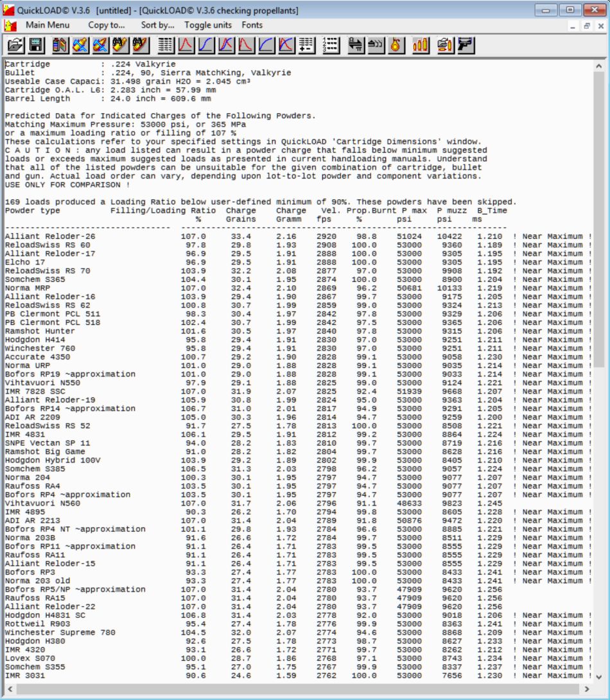The width and height of the screenshot is (610, 700).
Task: Select the 'Winchester Supreme 780' powder row
Action: click(298, 633)
